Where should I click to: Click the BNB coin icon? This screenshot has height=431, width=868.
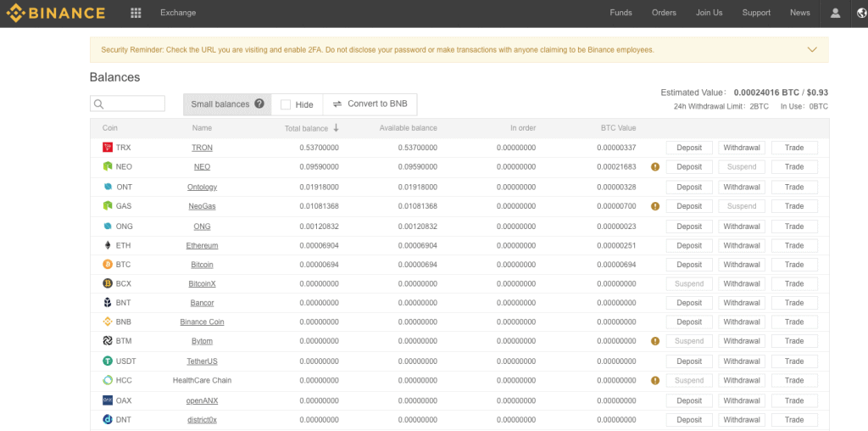pyautogui.click(x=108, y=322)
